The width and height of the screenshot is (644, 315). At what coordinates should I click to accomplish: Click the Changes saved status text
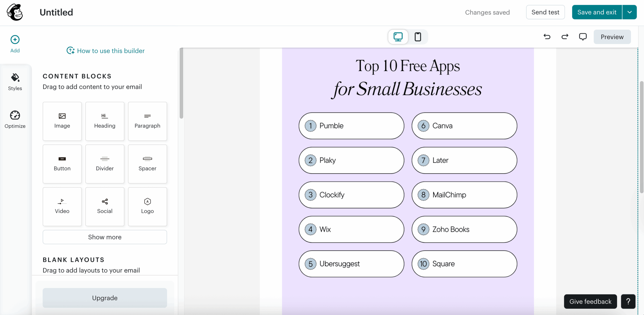coord(487,12)
